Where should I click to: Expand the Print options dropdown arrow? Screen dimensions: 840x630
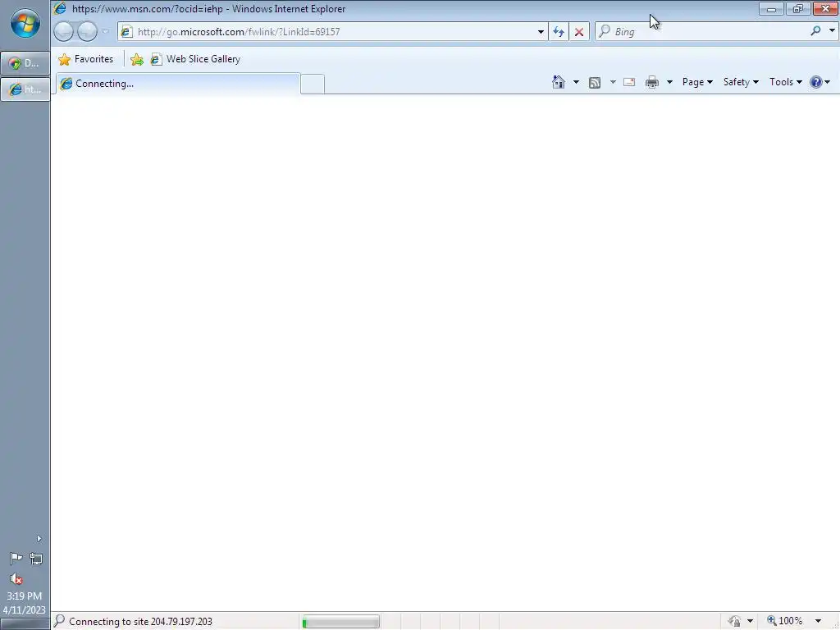point(669,82)
